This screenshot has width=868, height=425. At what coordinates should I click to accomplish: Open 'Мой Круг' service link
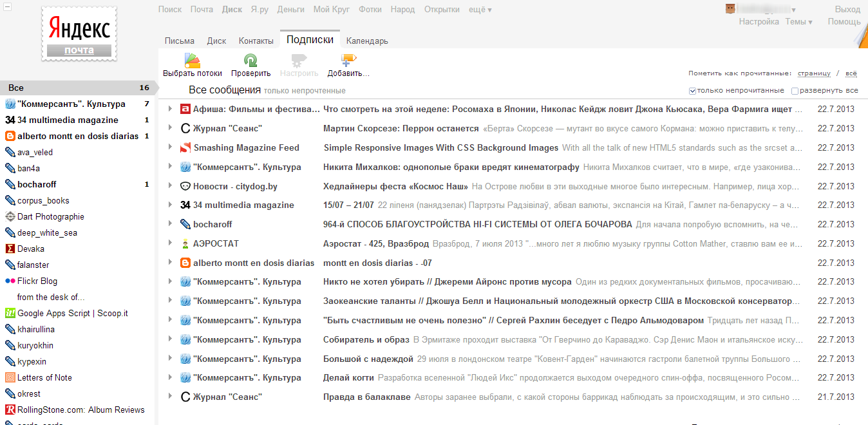coord(332,10)
